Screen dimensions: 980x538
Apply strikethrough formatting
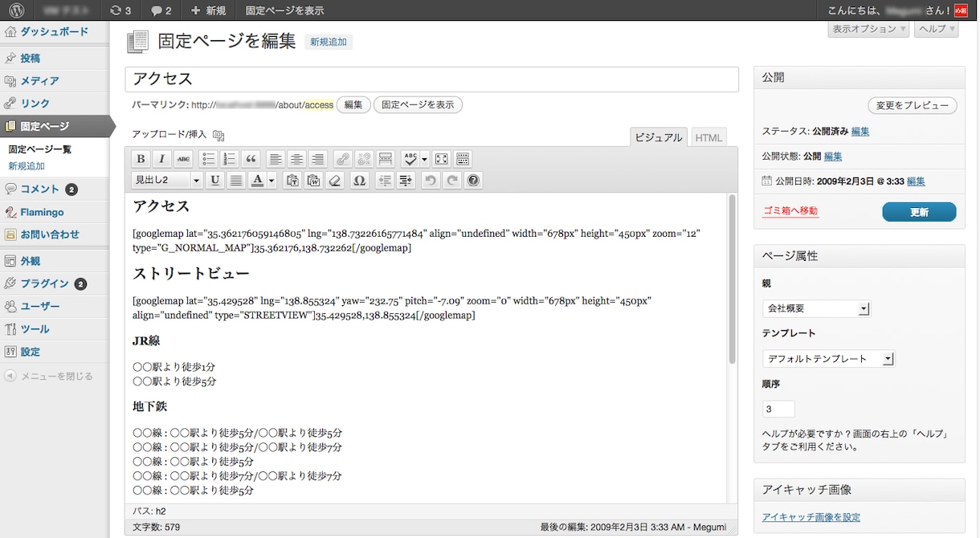[184, 159]
